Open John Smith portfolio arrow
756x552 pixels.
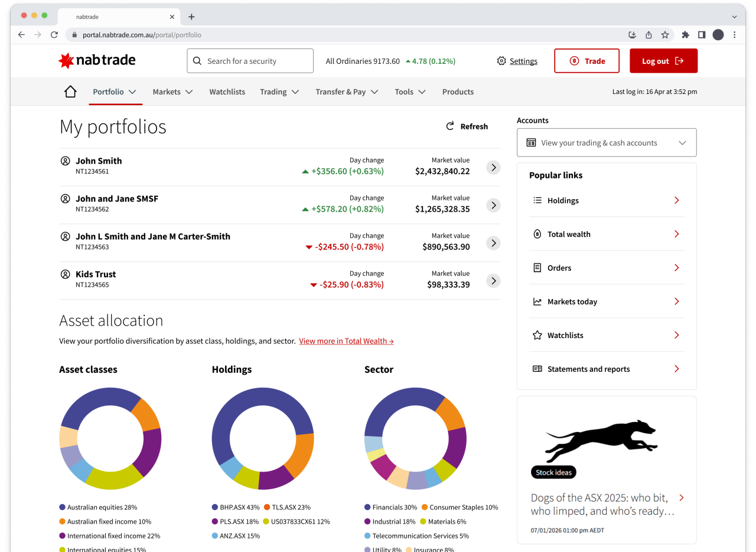(493, 167)
